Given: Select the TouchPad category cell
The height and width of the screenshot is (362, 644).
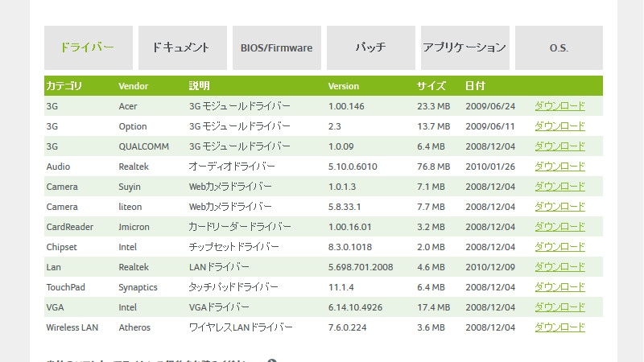Looking at the screenshot, I should (x=66, y=287).
